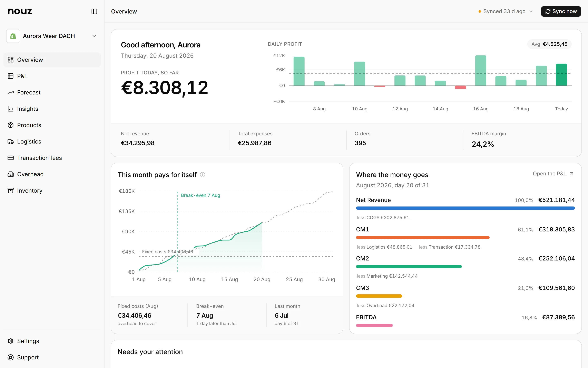The height and width of the screenshot is (368, 588).
Task: Click the Overview grid icon
Action: click(x=10, y=60)
